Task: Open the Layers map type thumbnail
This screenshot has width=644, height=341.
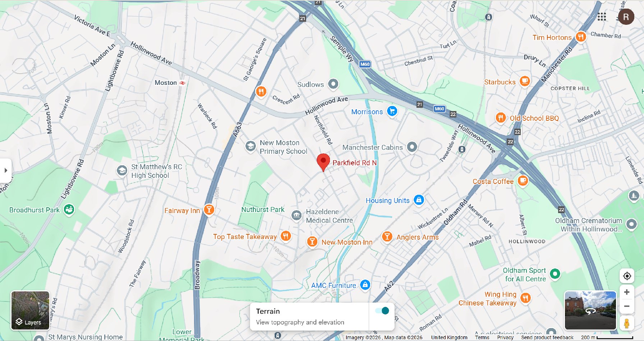Action: (x=30, y=310)
